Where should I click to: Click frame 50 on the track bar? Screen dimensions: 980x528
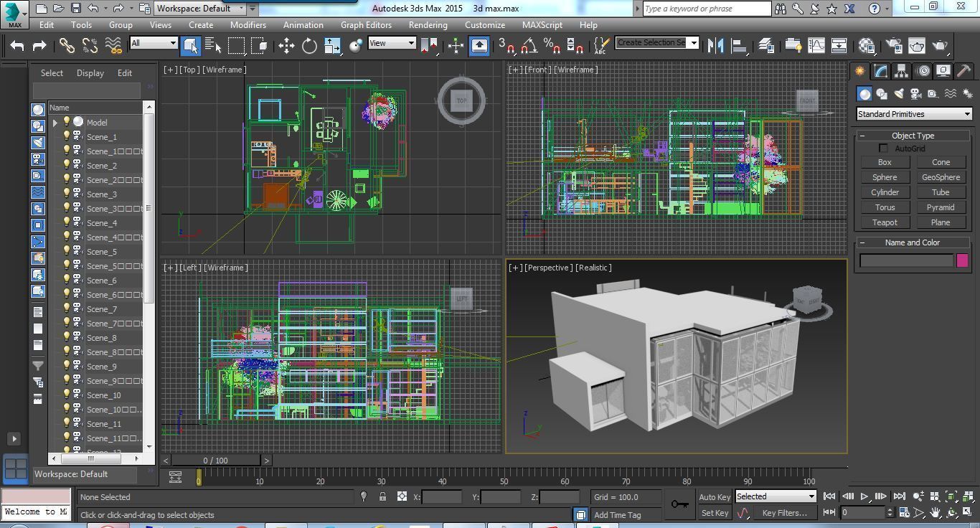point(504,477)
